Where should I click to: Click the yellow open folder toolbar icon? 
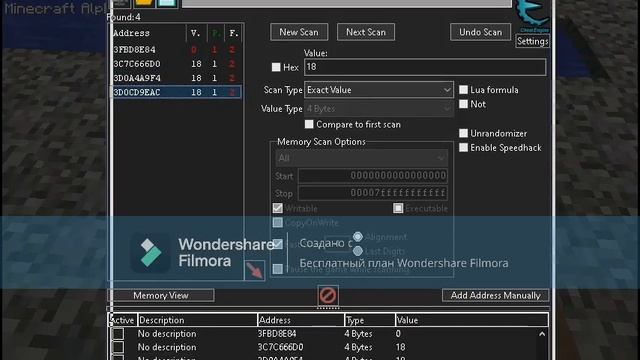coord(144,4)
